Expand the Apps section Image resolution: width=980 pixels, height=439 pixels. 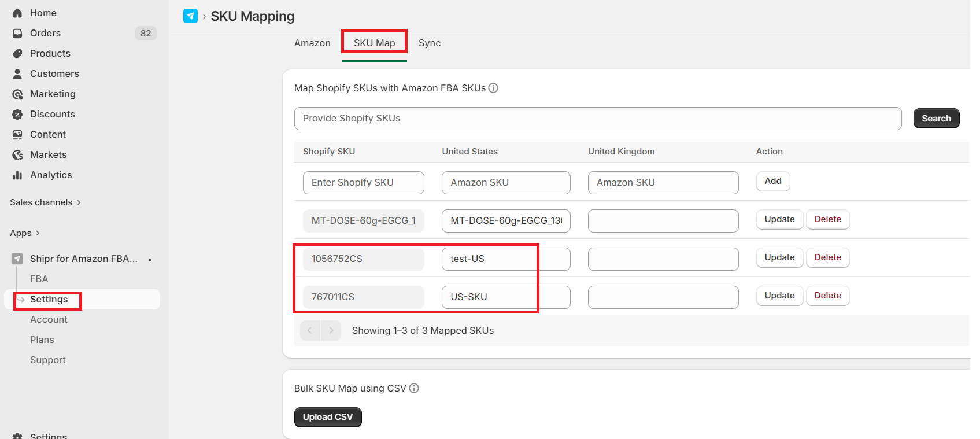[x=25, y=233]
